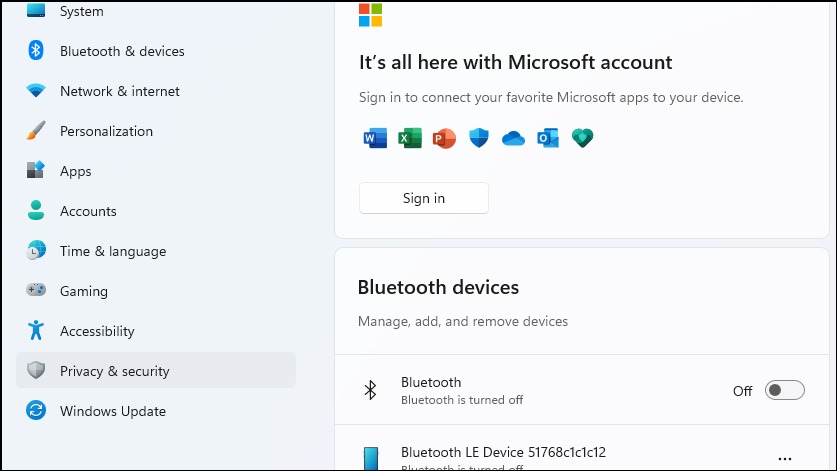
Task: Sign in to Microsoft account
Action: coord(424,198)
